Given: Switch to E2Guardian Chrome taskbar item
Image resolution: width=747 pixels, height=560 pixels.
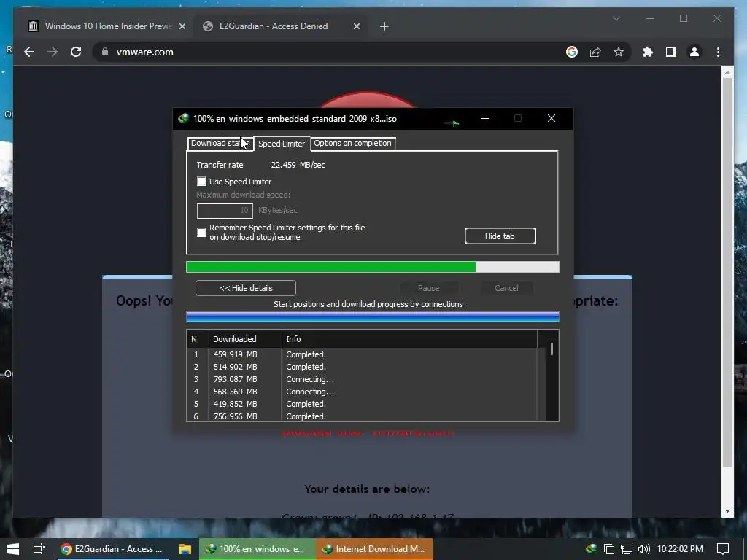Looking at the screenshot, I should tap(112, 549).
